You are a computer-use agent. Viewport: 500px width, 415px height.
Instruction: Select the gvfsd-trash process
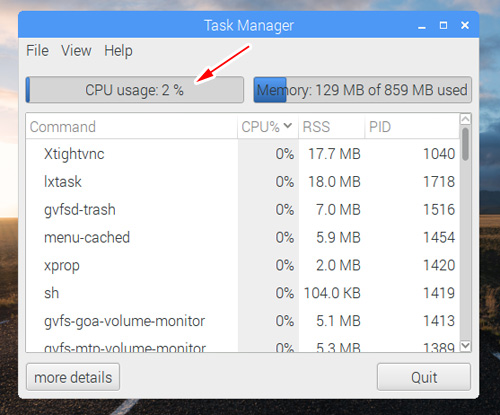point(243,210)
